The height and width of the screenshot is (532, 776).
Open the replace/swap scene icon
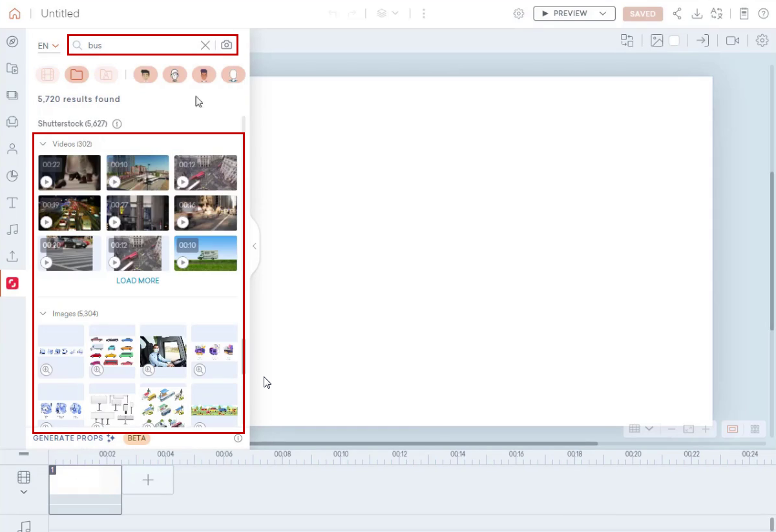[x=627, y=41]
